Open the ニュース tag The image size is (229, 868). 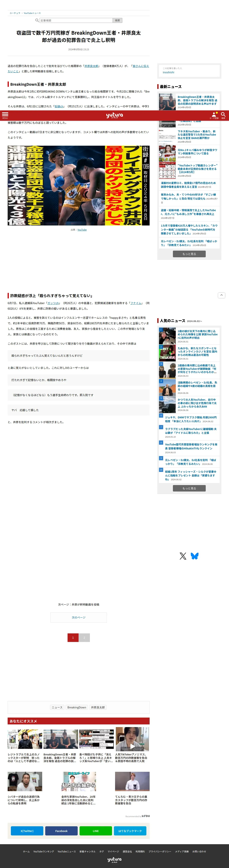pos(57,707)
